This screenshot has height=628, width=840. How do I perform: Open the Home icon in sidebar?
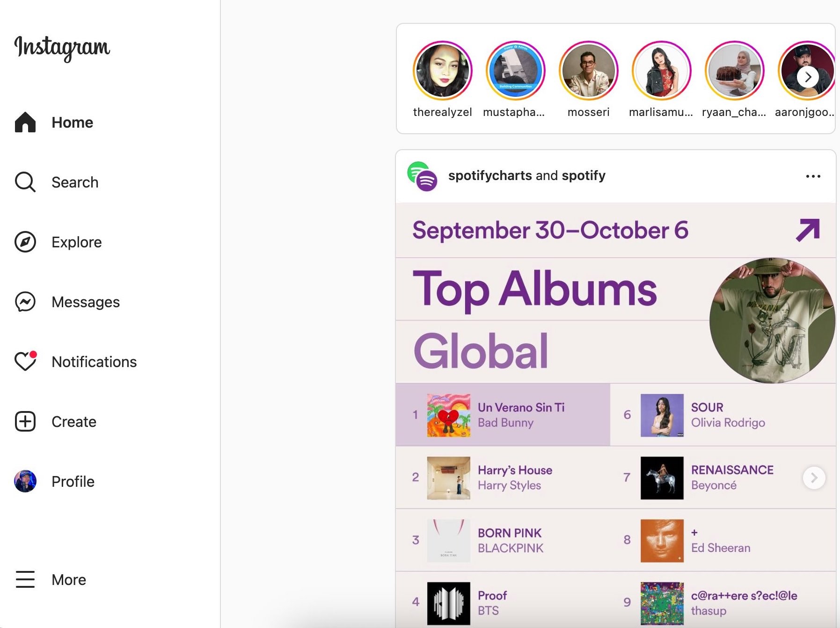[25, 123]
